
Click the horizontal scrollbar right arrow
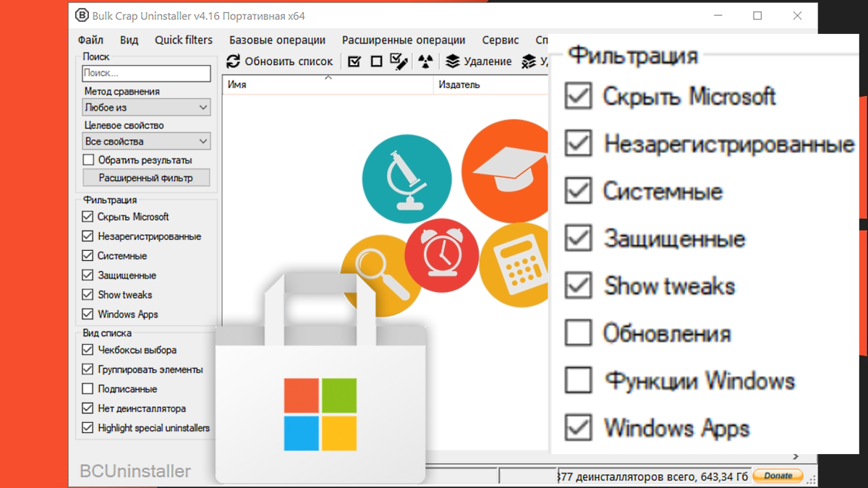coord(796,457)
